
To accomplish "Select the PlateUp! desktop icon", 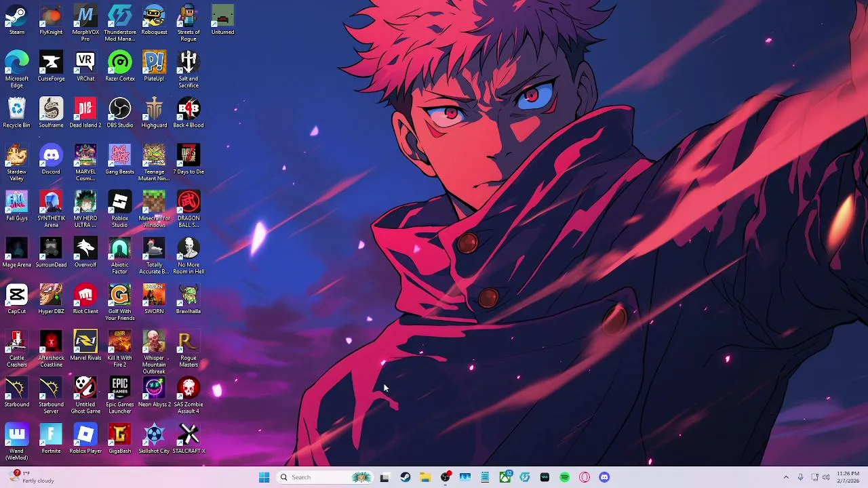I will [154, 67].
